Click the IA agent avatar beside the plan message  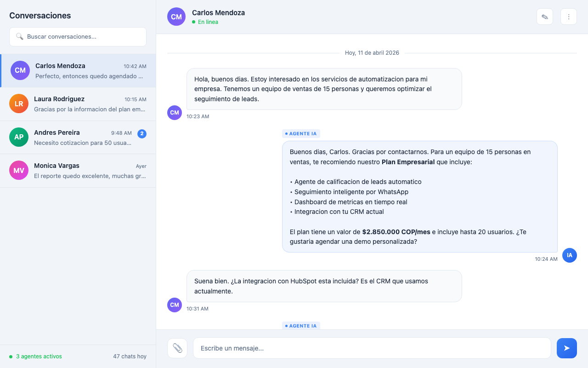tap(570, 255)
